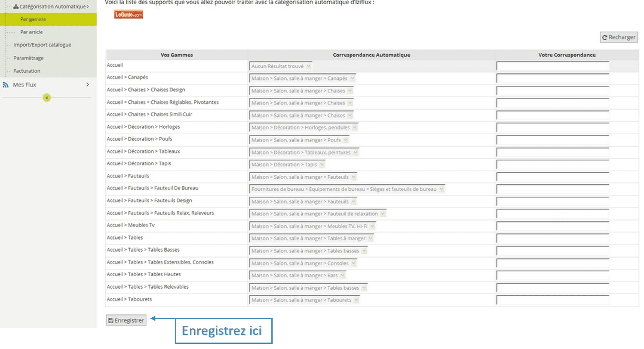This screenshot has width=644, height=349.
Task: Open Import/Export catalogue
Action: coord(42,45)
